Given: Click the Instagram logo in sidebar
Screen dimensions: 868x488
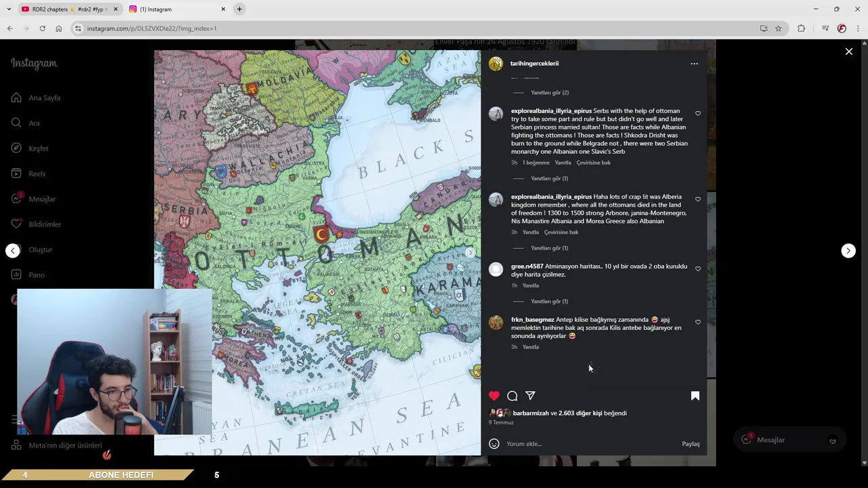Looking at the screenshot, I should 34,64.
